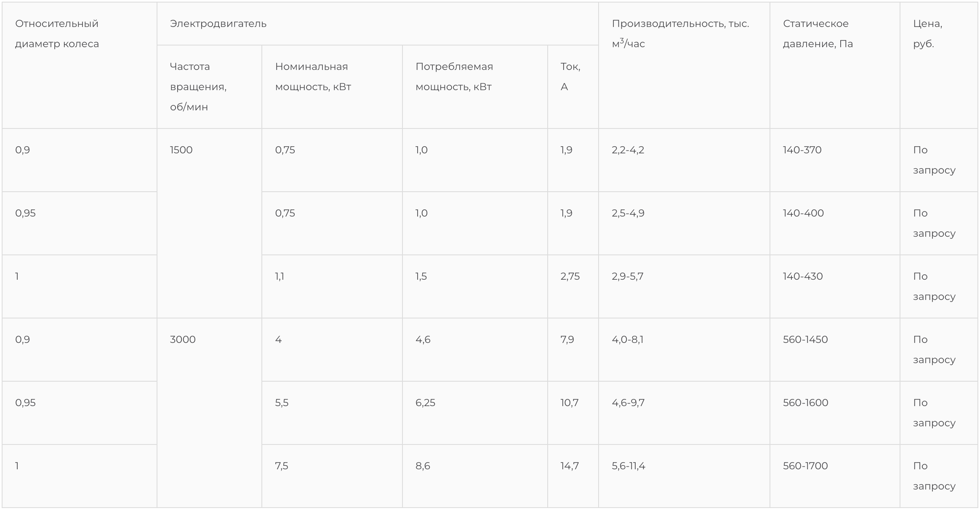Select the 14,7 current value cell

click(570, 466)
